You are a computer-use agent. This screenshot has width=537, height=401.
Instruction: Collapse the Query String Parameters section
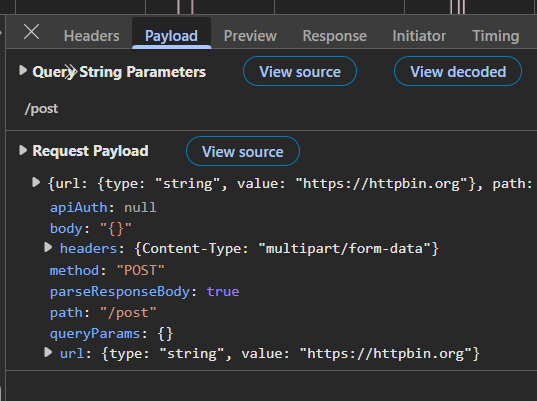pos(23,70)
